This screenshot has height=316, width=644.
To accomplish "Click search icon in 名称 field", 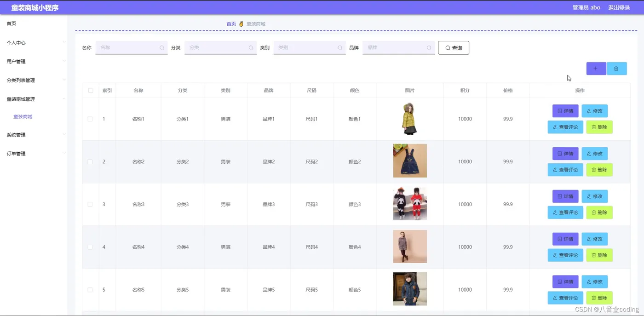I will (162, 47).
